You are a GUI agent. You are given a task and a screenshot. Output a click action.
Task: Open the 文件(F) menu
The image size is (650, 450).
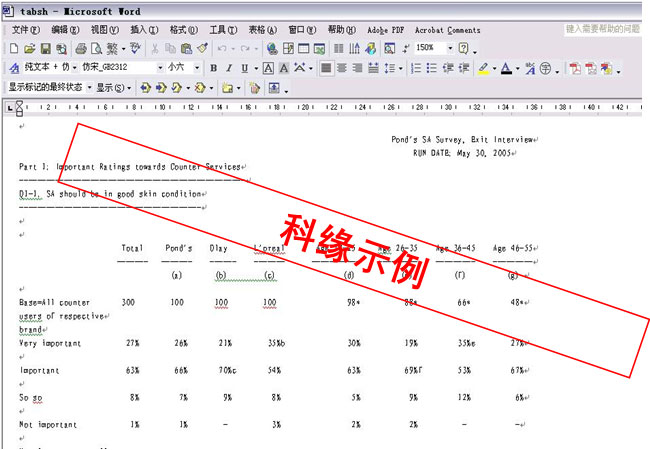pyautogui.click(x=26, y=30)
